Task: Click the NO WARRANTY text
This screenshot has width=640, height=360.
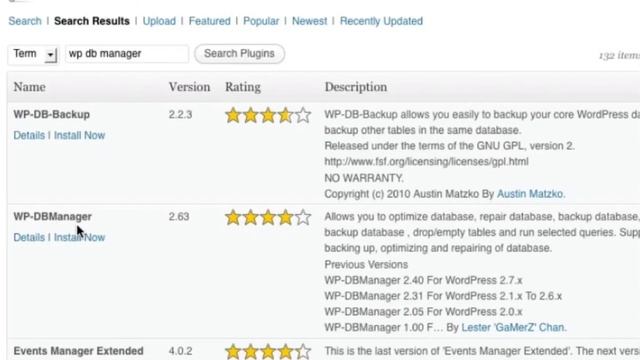Action: tap(364, 178)
